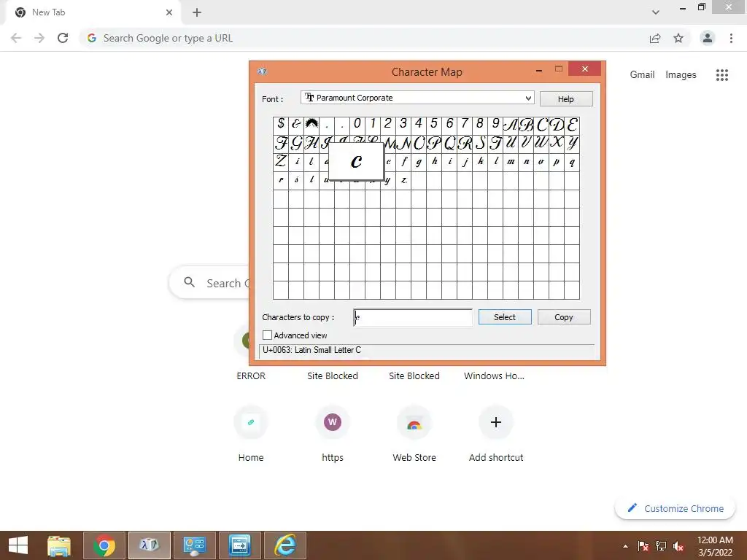Image resolution: width=747 pixels, height=560 pixels.
Task: Choose the script capital E glyph
Action: point(572,124)
